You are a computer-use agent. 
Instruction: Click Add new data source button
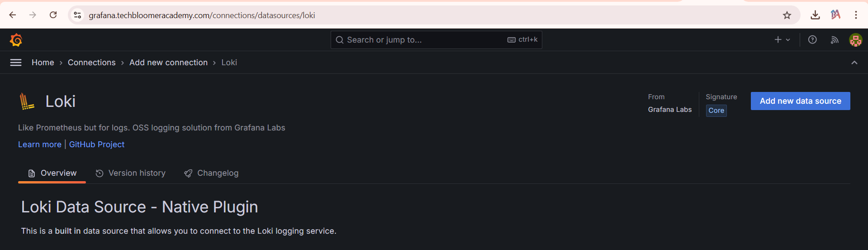[800, 101]
